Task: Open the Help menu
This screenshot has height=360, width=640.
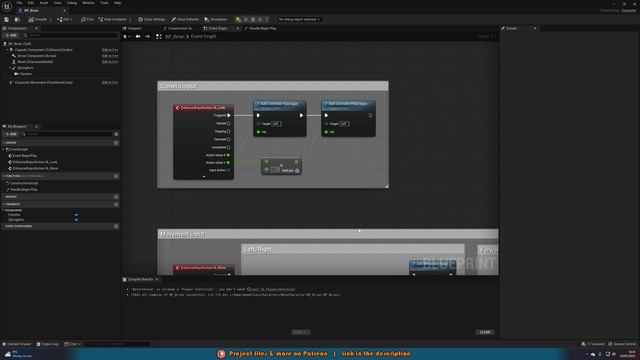Action: coord(118,3)
